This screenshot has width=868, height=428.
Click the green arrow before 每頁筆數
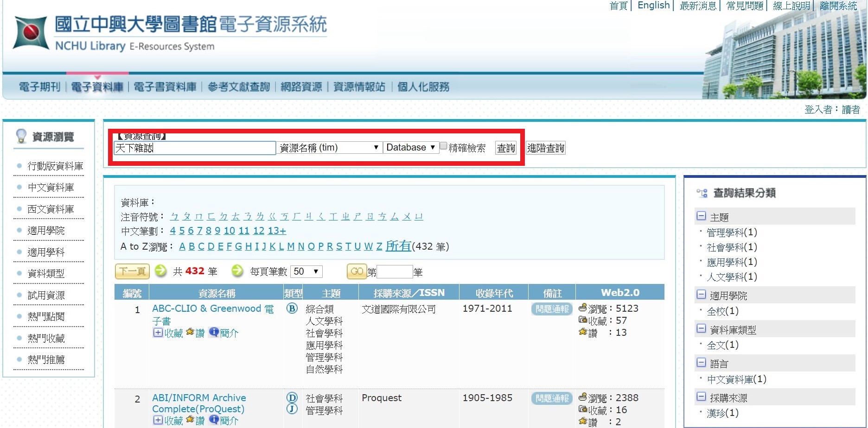click(x=237, y=271)
